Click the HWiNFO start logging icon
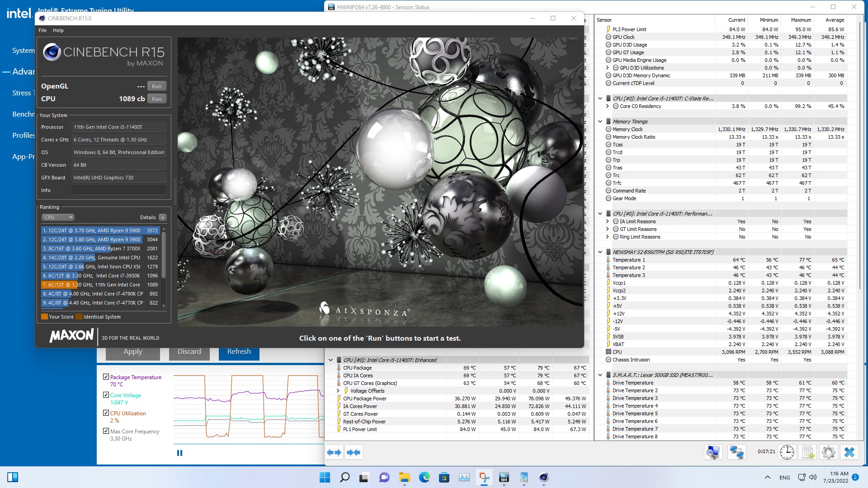 (x=808, y=452)
